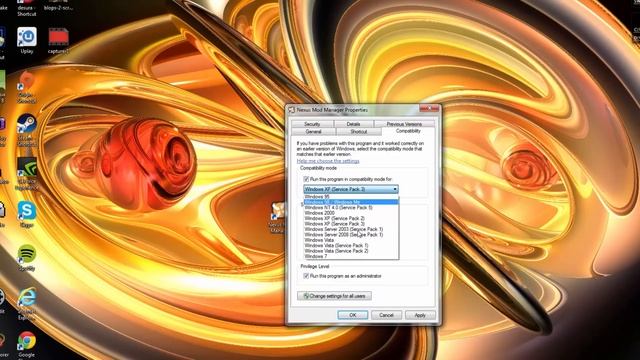The height and width of the screenshot is (360, 640).
Task: Open the Spotify desktop shortcut
Action: tap(27, 258)
